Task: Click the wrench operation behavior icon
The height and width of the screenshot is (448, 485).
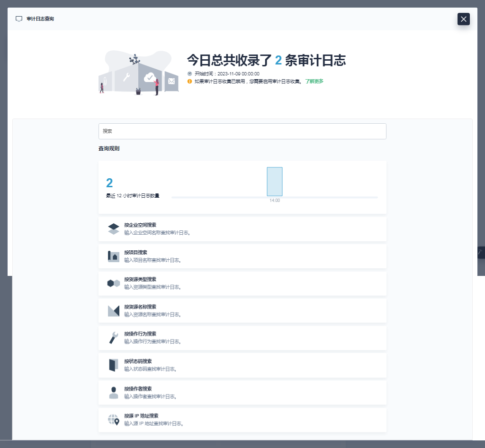Action: (114, 338)
